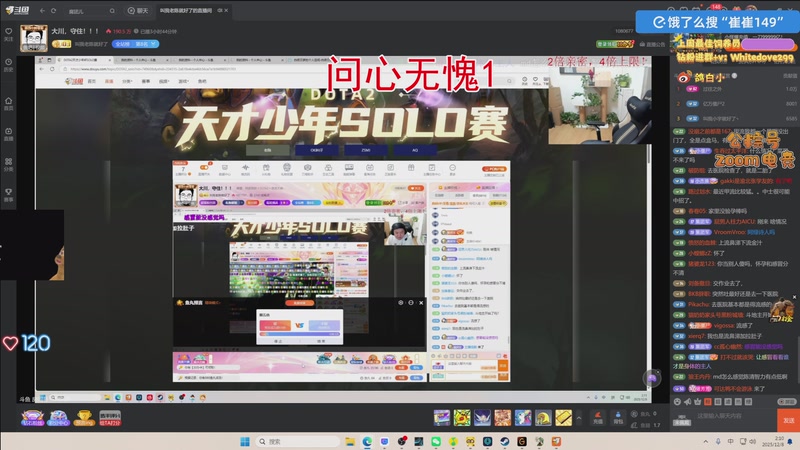800x450 pixels.
Task: Click the "VroomVroom" chat message username
Action: pos(729,232)
